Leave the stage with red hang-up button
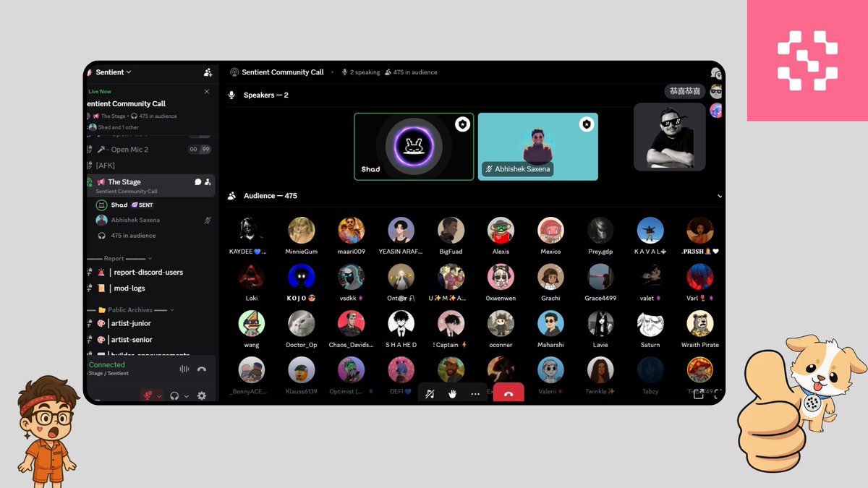The image size is (868, 488). point(509,393)
